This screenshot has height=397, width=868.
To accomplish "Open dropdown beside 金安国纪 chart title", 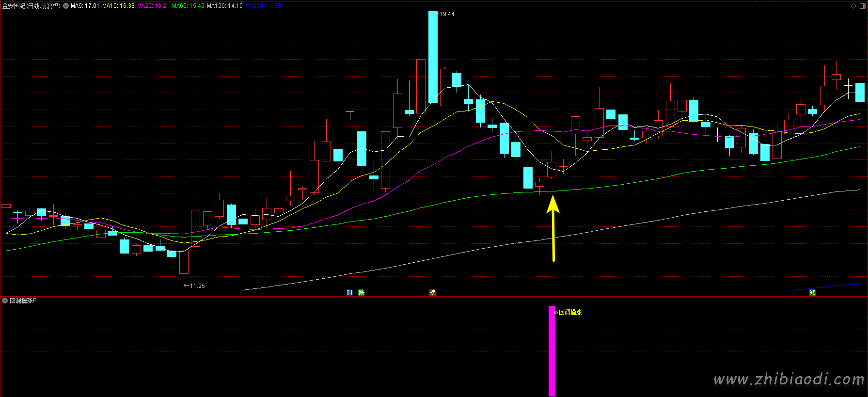I will (66, 6).
